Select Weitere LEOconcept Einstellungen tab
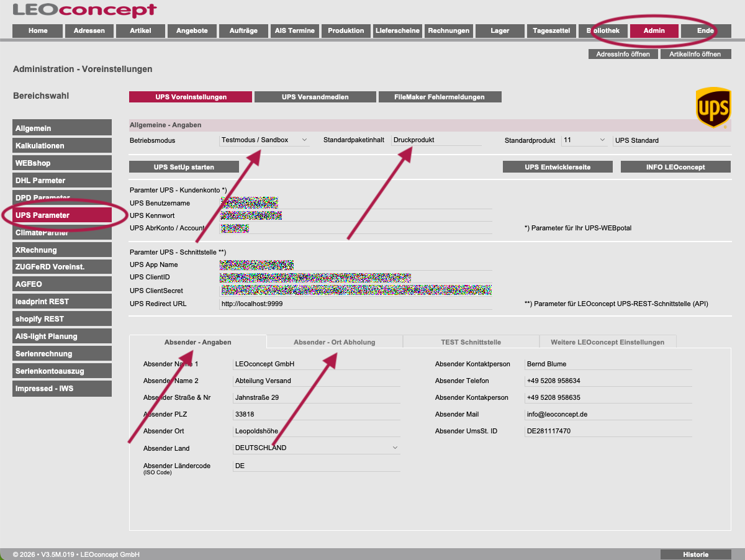The width and height of the screenshot is (745, 560). [607, 342]
